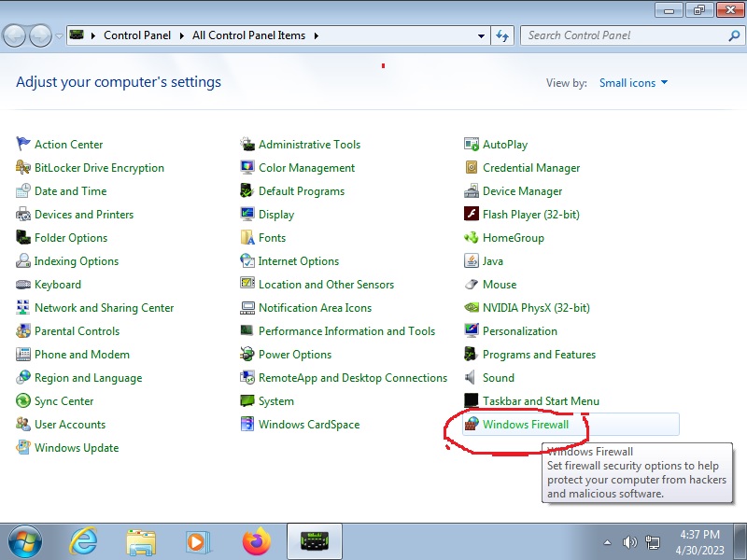Open the Mouse settings link
The image size is (747, 560).
coord(500,285)
